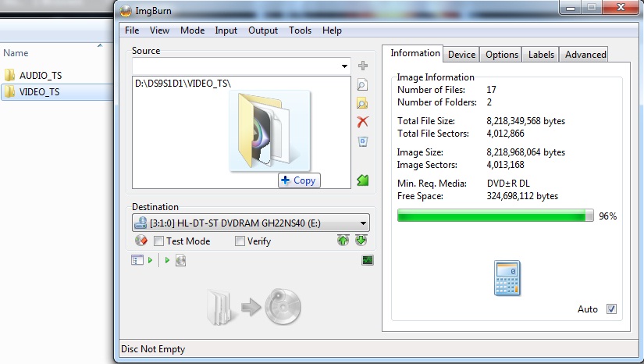This screenshot has width=644, height=364.
Task: Open the Destination drive dropdown
Action: (363, 223)
